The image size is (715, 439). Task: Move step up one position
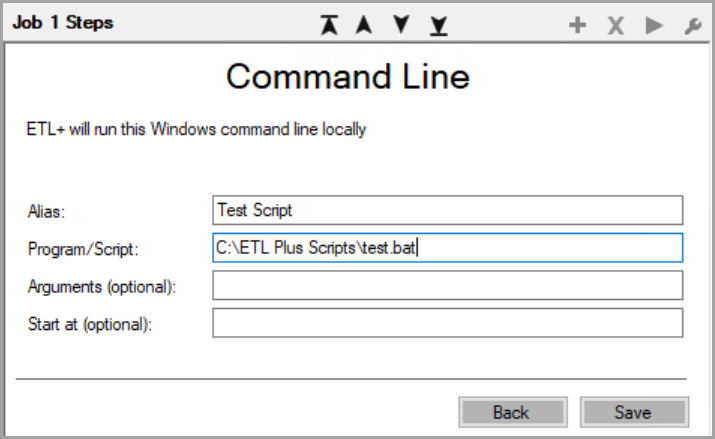click(364, 25)
